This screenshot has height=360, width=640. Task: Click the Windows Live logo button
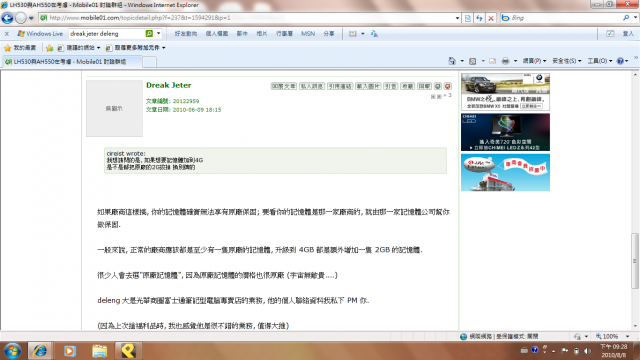pos(40,34)
